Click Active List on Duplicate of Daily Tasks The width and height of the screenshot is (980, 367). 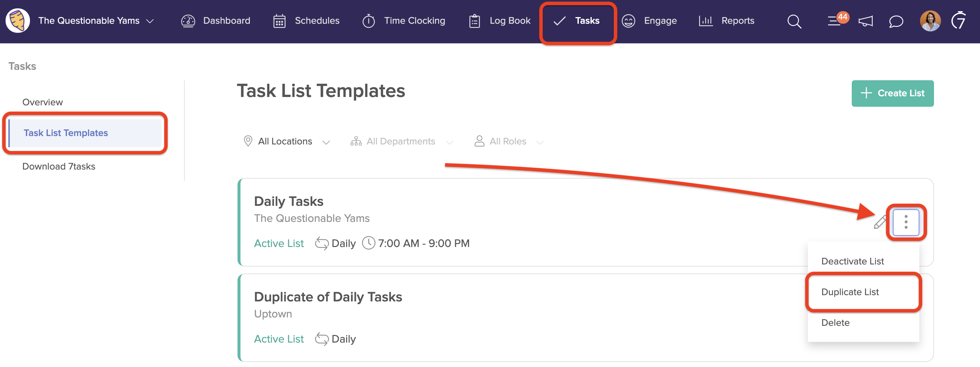[x=278, y=339]
